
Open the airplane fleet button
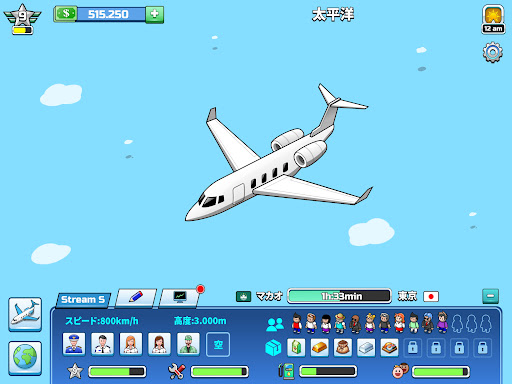pos(25,314)
